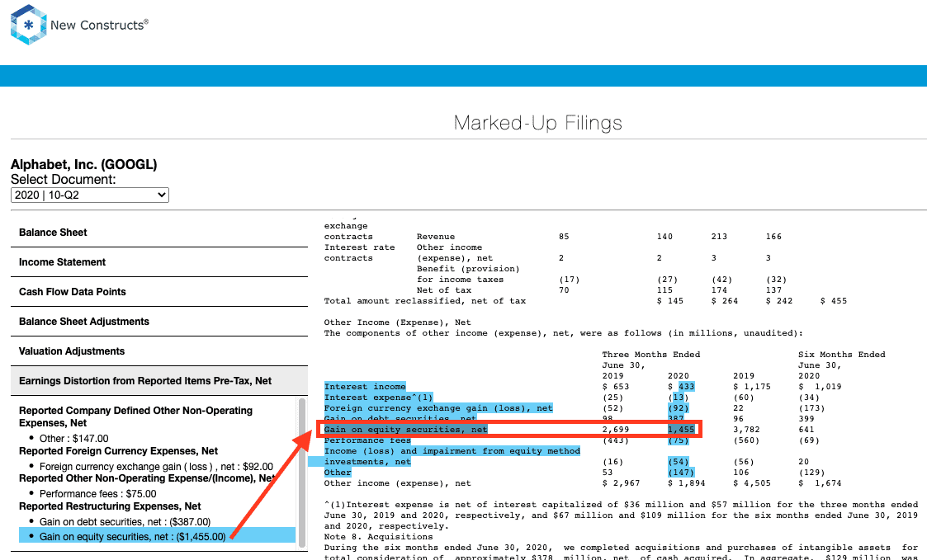Select highlighted 'Gain on equity securities, net : ($1,455.00)' item

[x=158, y=536]
